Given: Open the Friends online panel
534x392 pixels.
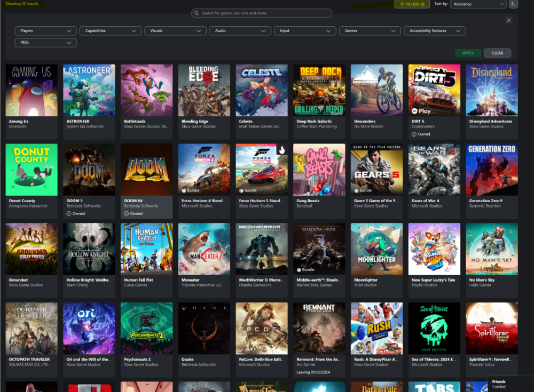Looking at the screenshot, I should pos(511,385).
